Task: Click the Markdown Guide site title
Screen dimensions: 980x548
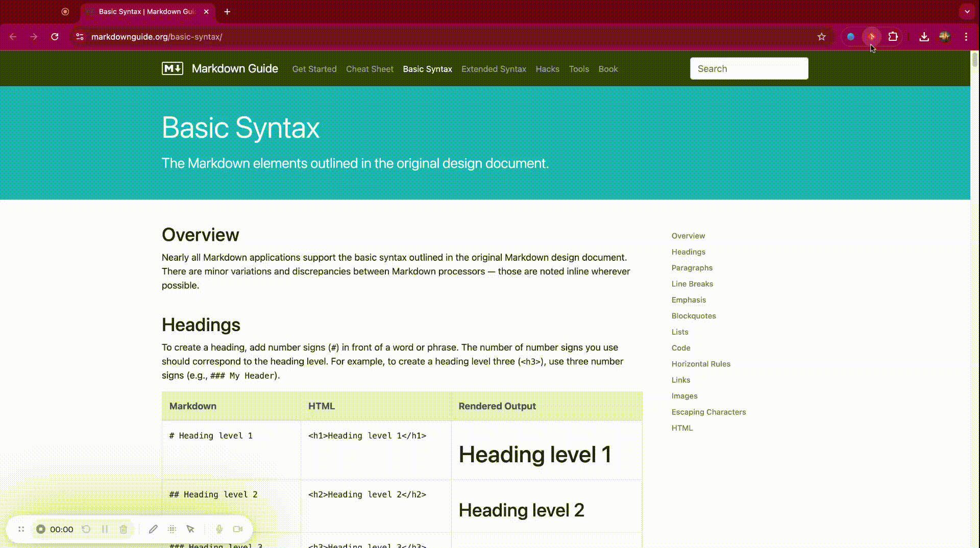Action: click(x=235, y=68)
